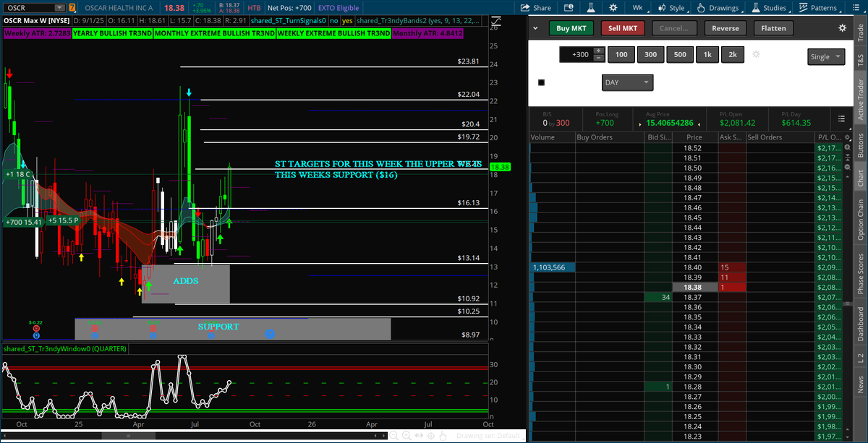This screenshot has width=868, height=443.
Task: Switch to the L2 side tab
Action: (861, 357)
